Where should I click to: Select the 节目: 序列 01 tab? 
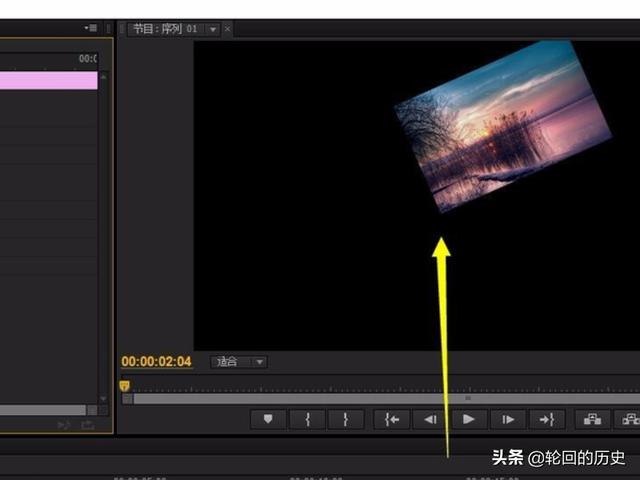165,29
